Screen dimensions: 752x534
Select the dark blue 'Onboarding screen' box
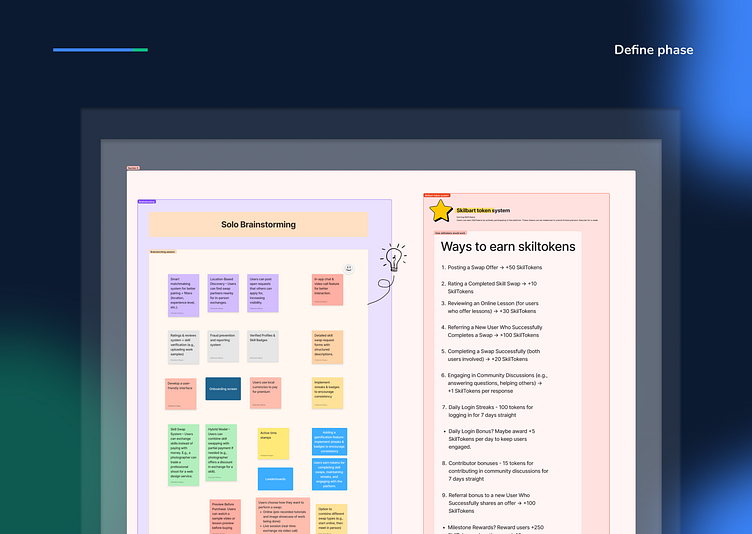click(x=223, y=389)
